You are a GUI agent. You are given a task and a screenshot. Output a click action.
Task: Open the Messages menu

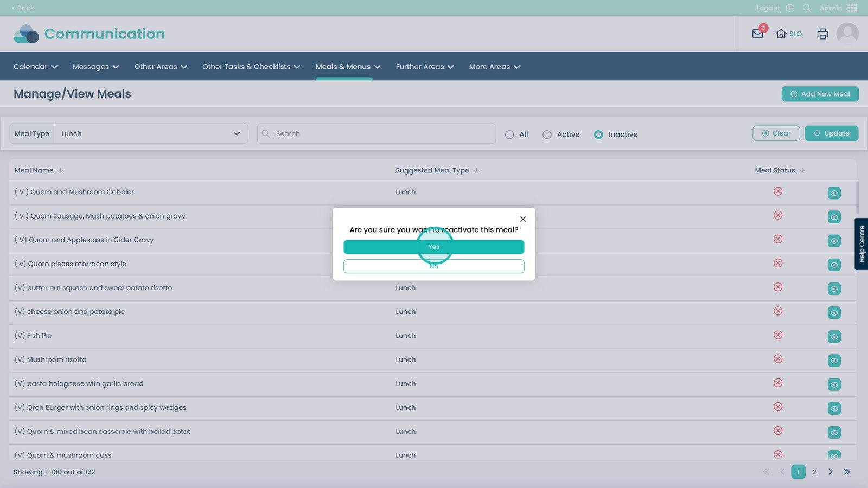click(95, 67)
